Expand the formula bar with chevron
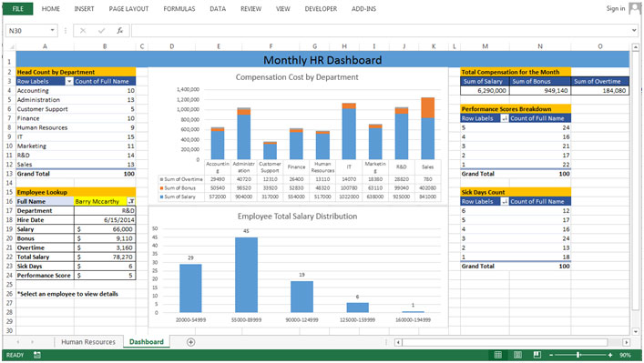The image size is (644, 363). [634, 30]
